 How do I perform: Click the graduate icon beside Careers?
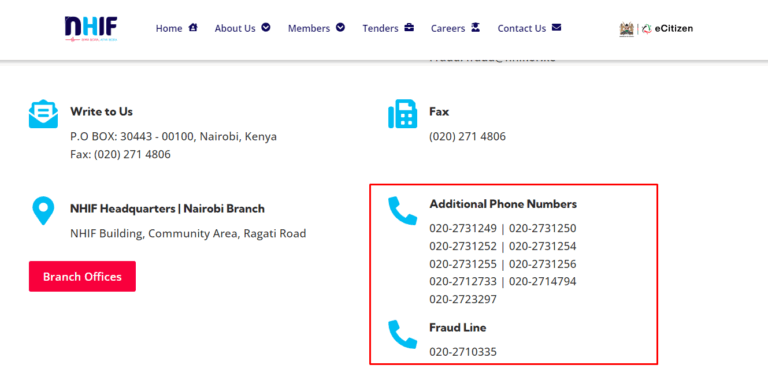click(x=476, y=27)
